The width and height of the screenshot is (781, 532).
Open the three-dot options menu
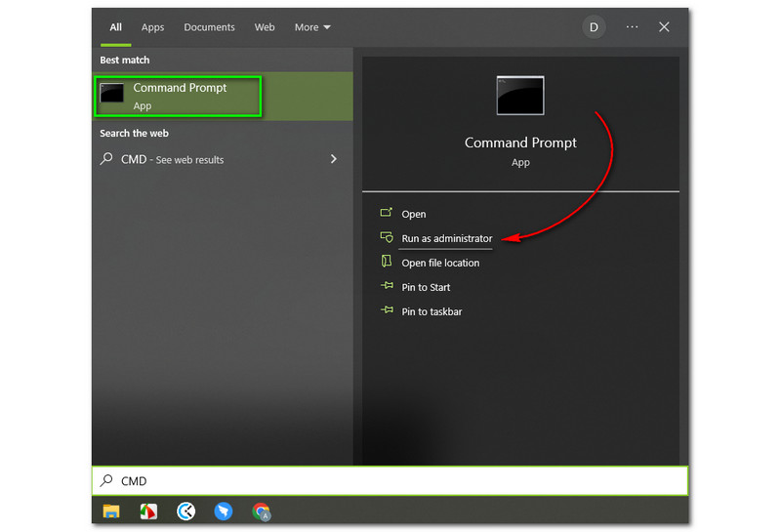click(632, 27)
